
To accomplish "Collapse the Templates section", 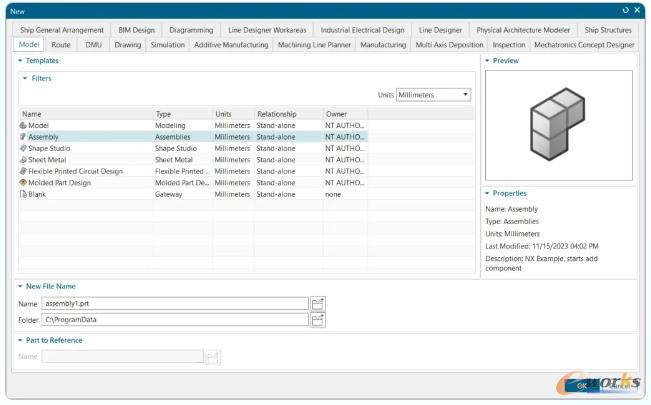I will click(x=20, y=61).
